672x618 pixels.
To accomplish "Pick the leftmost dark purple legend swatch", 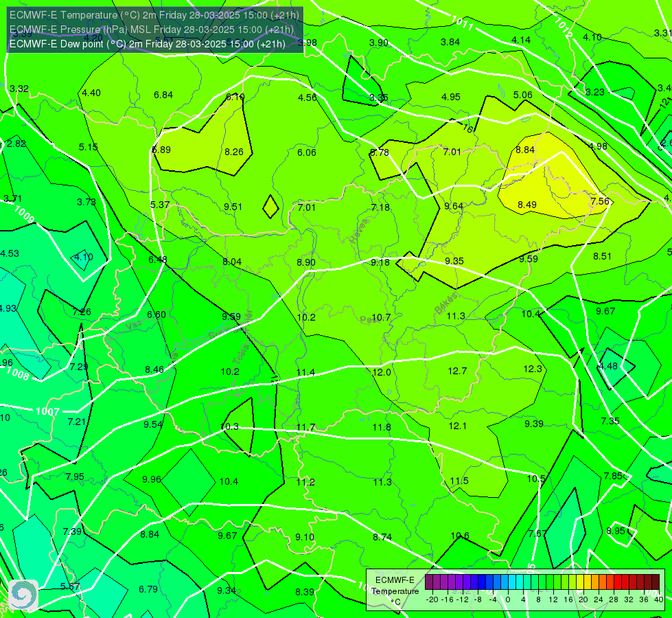I will coord(429,582).
